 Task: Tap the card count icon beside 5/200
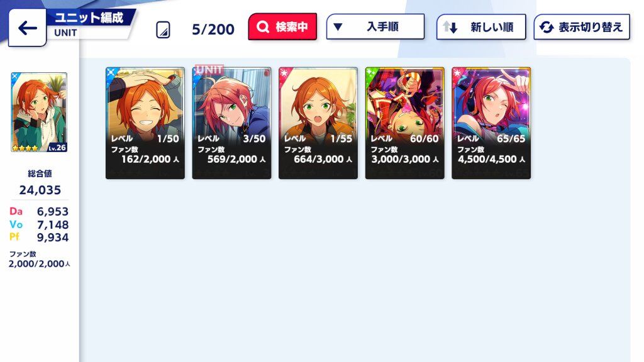[x=163, y=30]
